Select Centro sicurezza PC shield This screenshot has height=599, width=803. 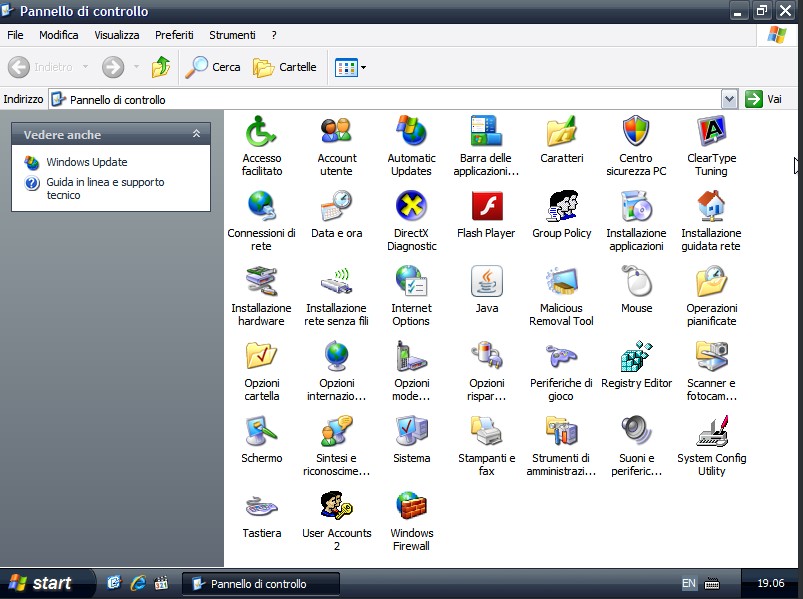pyautogui.click(x=636, y=146)
